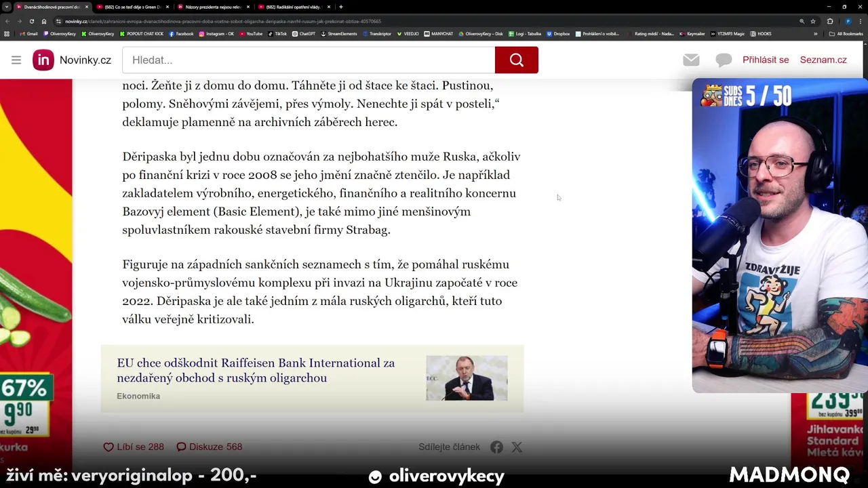Open the Keymailer bookmark
This screenshot has height=488, width=868.
point(692,34)
